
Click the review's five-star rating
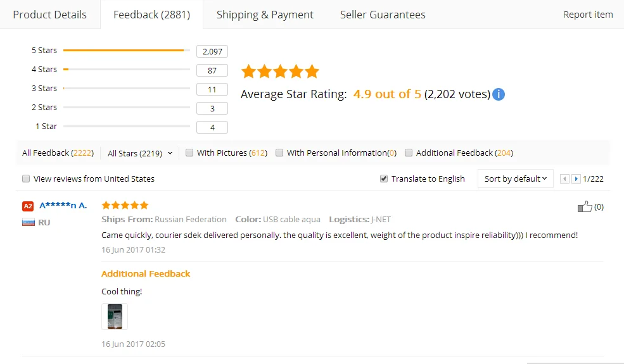pos(125,205)
